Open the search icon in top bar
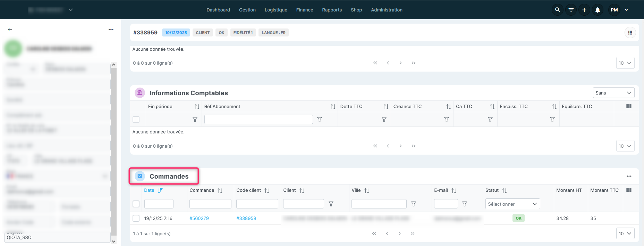 point(557,10)
